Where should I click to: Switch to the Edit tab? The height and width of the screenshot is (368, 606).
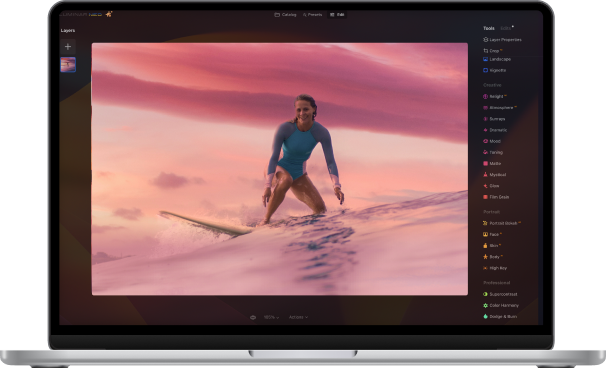337,15
